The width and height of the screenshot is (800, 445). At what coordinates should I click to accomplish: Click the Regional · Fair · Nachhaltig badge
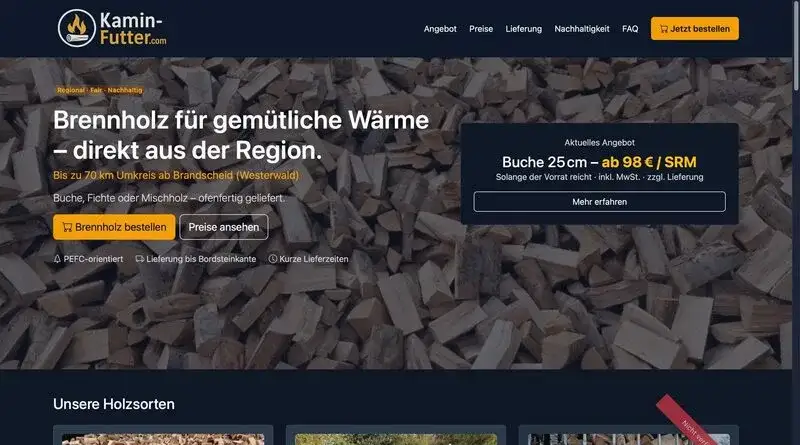[99, 90]
